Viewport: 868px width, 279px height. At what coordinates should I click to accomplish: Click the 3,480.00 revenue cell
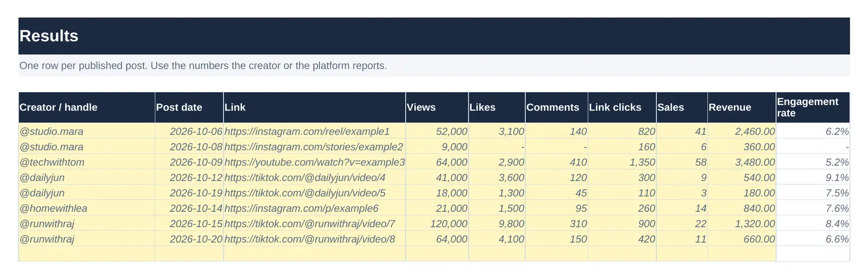pyautogui.click(x=742, y=162)
